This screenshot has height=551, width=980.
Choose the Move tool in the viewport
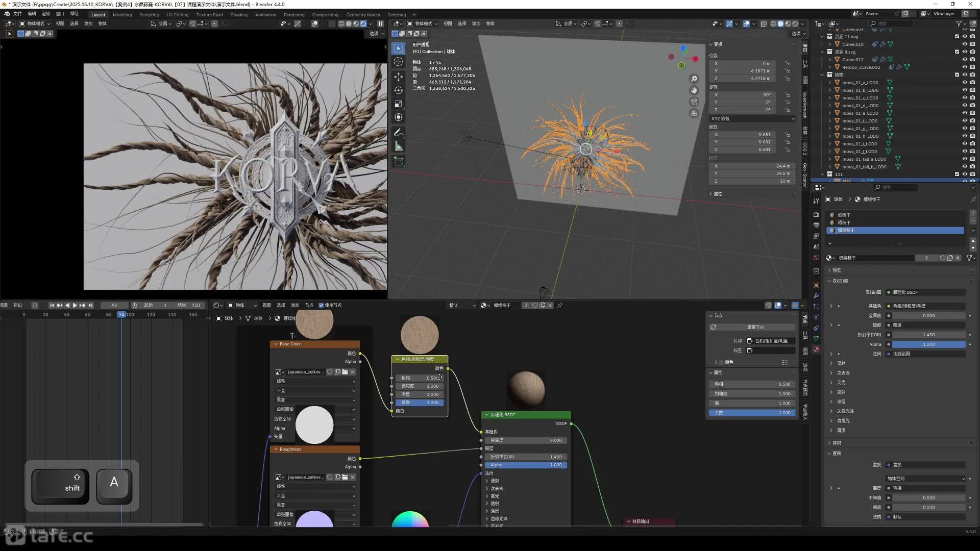click(399, 77)
